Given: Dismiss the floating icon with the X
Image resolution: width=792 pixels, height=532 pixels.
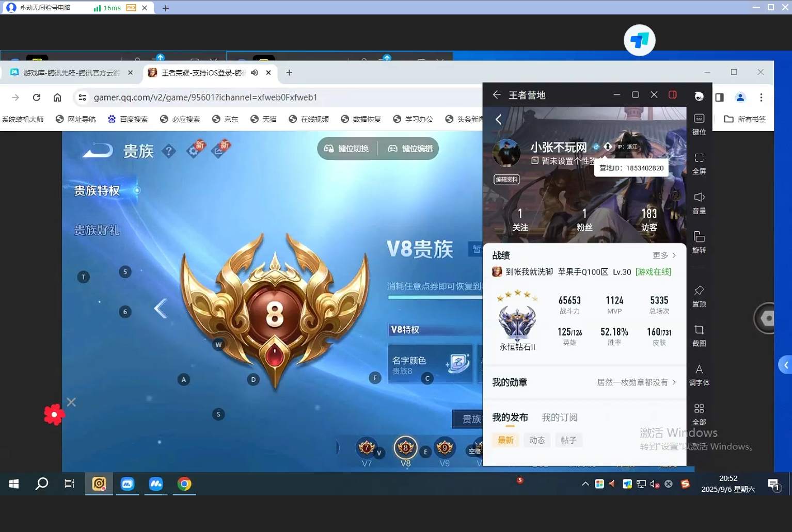Looking at the screenshot, I should 71,402.
